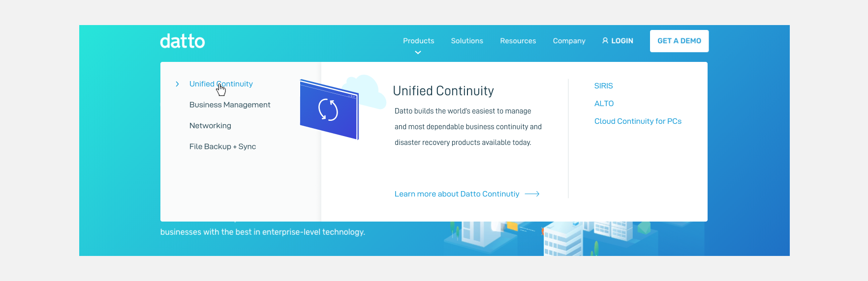Open the Products menu

click(x=418, y=41)
